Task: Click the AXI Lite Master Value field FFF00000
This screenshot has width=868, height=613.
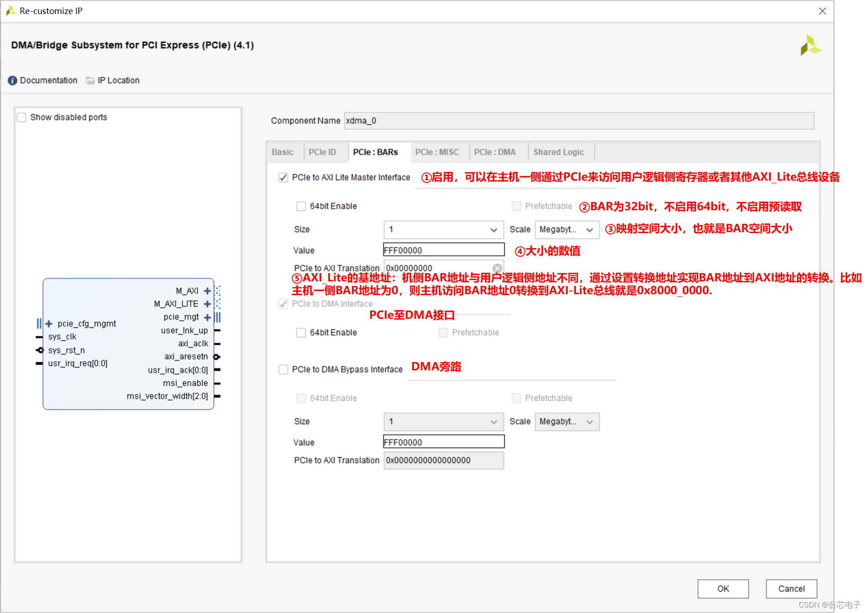Action: (444, 250)
